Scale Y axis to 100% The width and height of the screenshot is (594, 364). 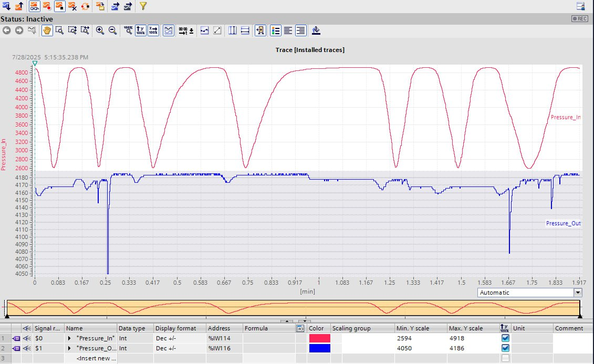tap(141, 30)
